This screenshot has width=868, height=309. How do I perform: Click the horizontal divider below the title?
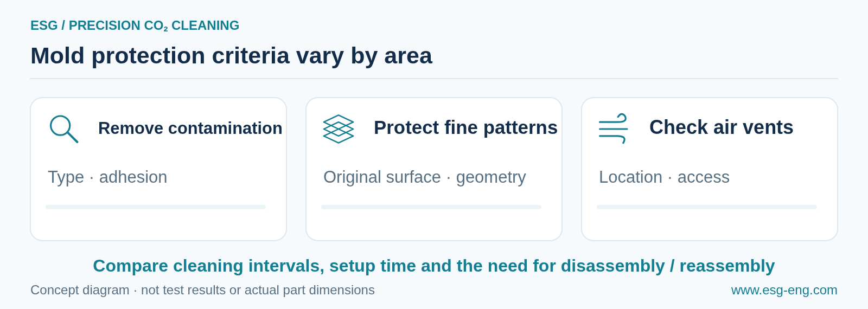[434, 79]
